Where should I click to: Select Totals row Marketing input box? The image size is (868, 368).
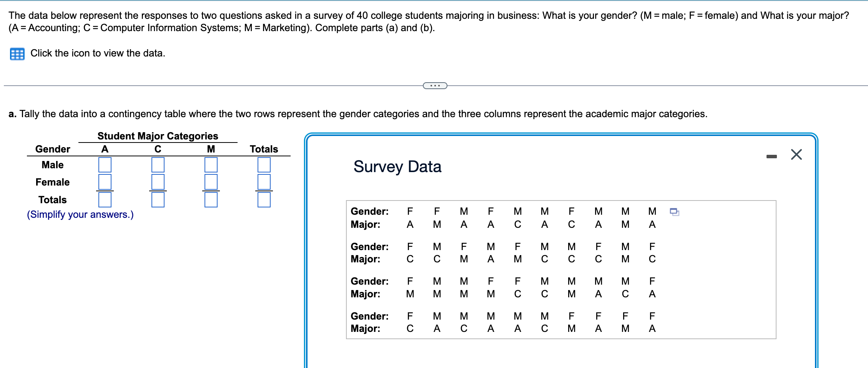(x=211, y=200)
